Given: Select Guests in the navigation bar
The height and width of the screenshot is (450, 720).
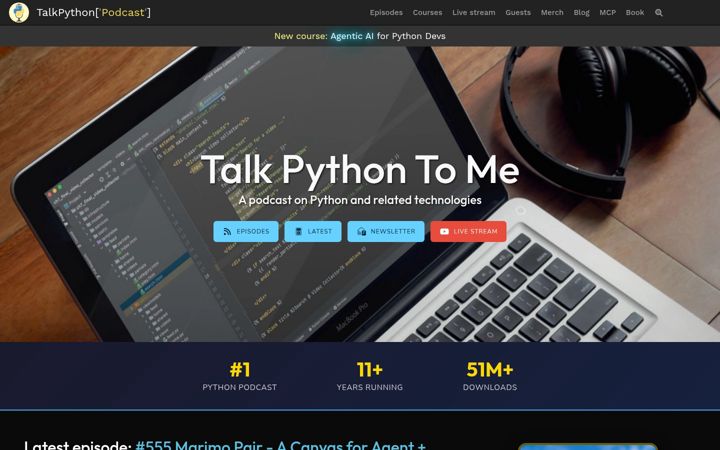Looking at the screenshot, I should point(518,12).
